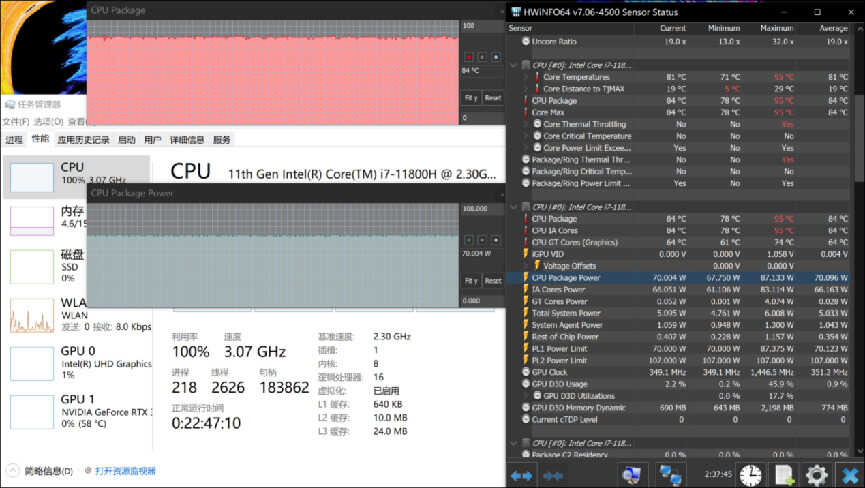Click the 100.000 maximum field in CPU Package Power graph
Viewport: 865px width, 488px height.
(482, 209)
